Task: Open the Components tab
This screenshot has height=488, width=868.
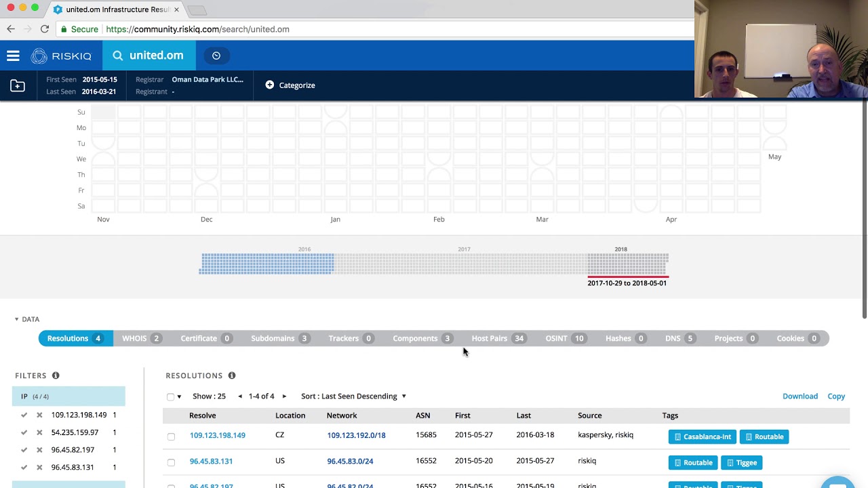Action: 422,338
